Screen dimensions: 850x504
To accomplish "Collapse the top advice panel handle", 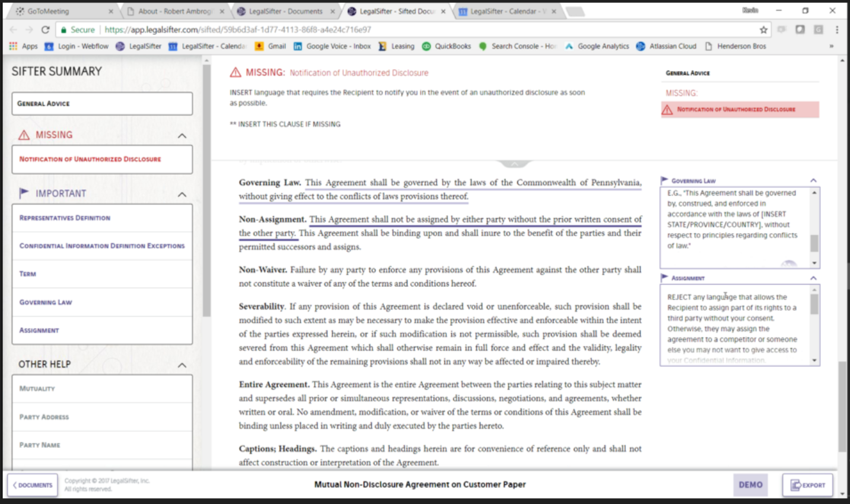I will [514, 164].
